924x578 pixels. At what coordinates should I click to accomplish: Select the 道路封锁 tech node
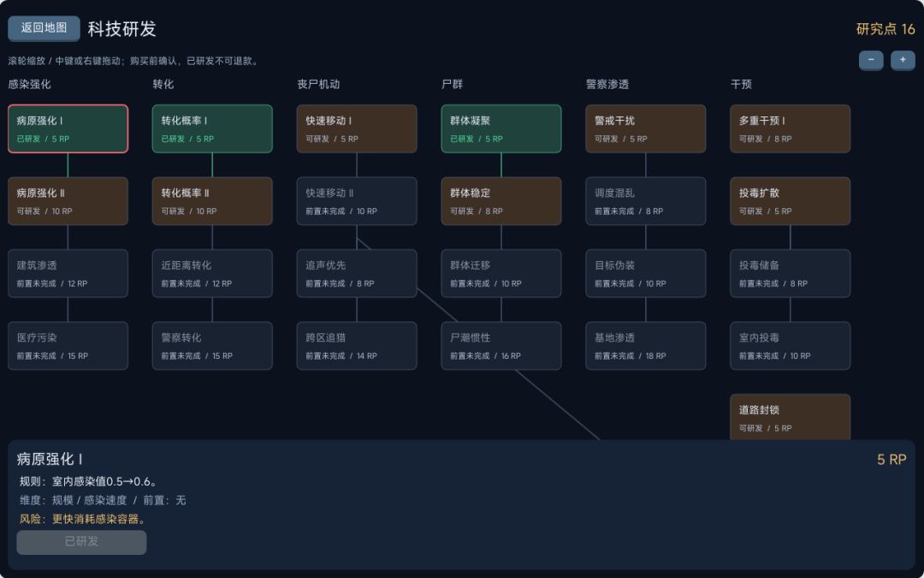[x=790, y=417]
